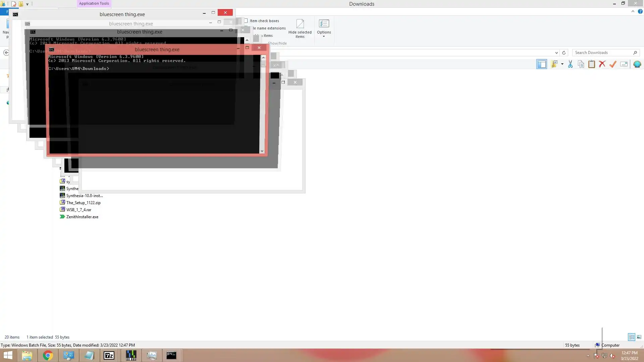Viewport: 644px width, 362px height.
Task: Expand the address bar history dropdown
Action: 556,53
